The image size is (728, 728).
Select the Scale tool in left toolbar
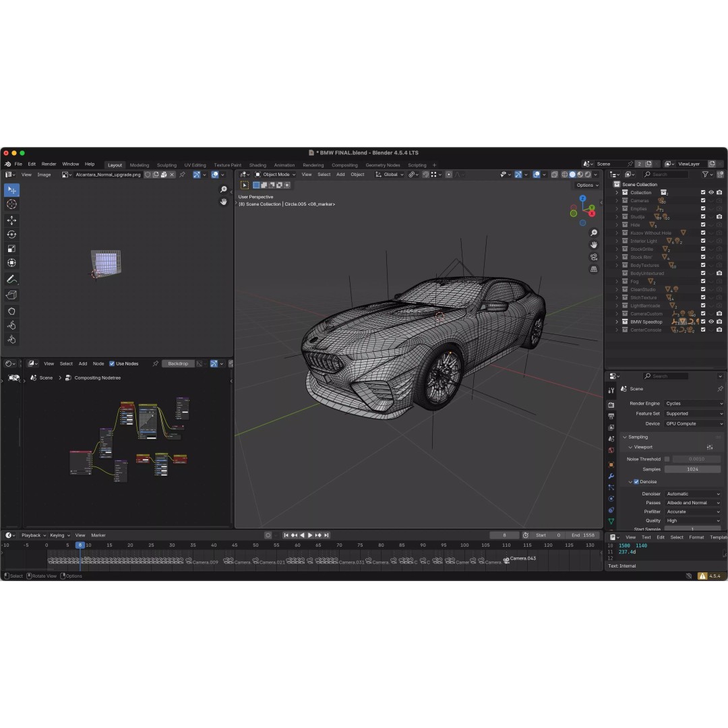tap(11, 249)
